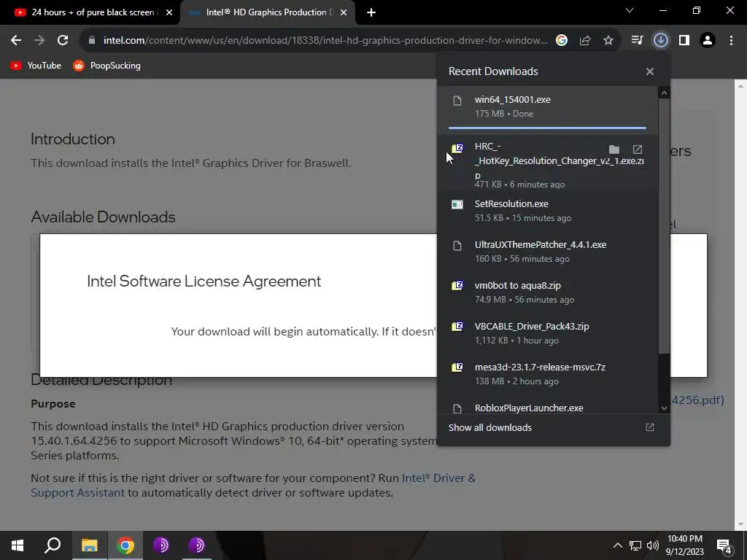
Task: Open the taskbar clock showing 10:40 PM
Action: [x=684, y=545]
